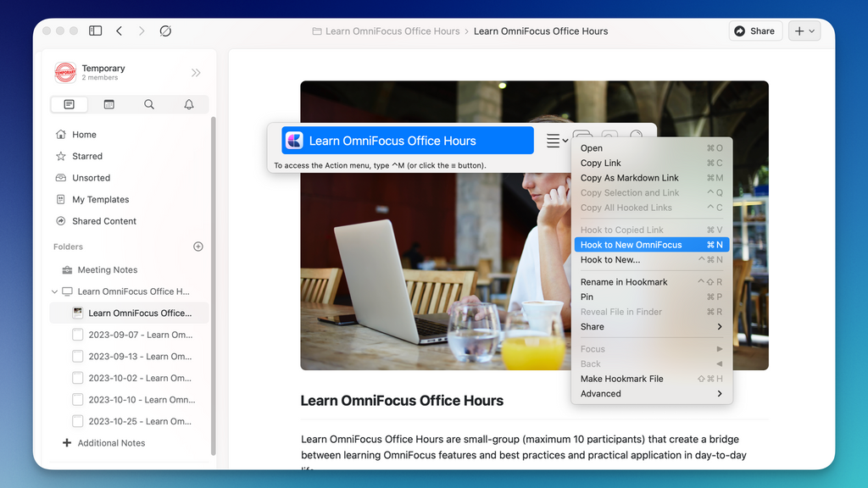Click Additional Notes with the plus sign
868x488 pixels.
coord(104,442)
